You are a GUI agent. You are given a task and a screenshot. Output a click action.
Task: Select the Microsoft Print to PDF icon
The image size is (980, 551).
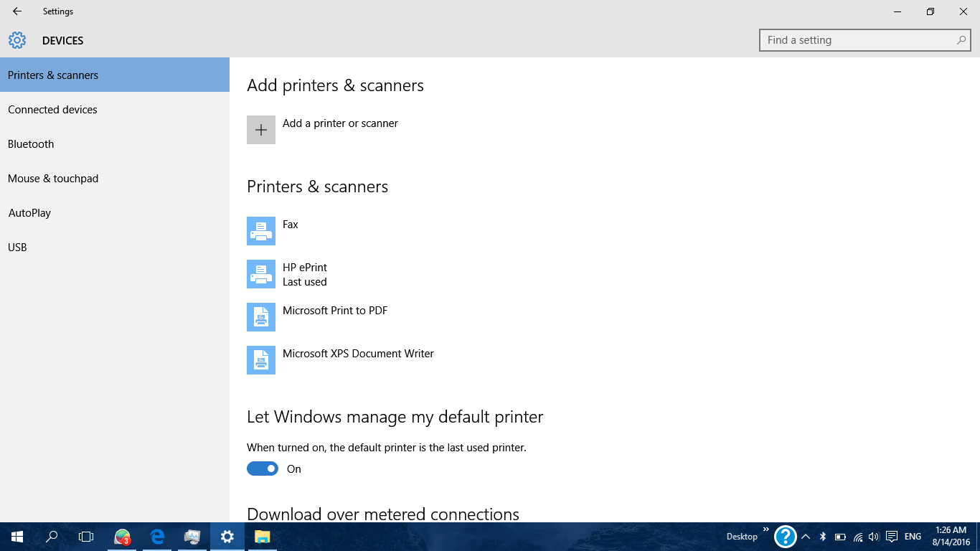(x=261, y=317)
